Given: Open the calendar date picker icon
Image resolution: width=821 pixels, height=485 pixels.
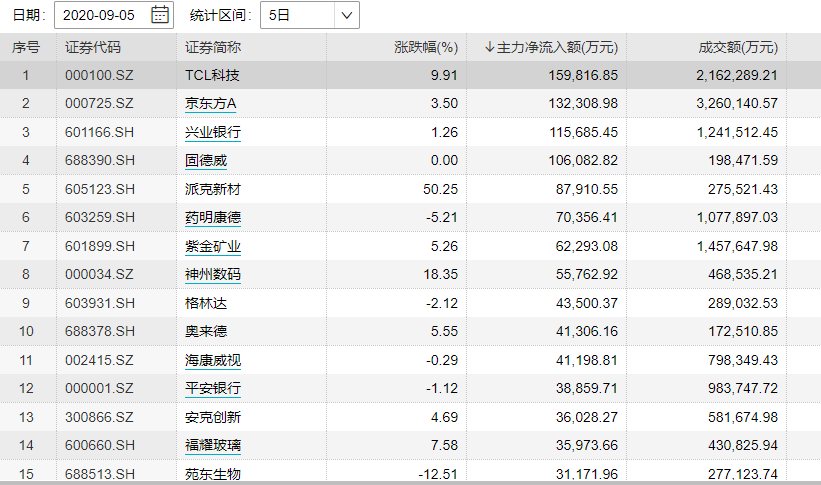Looking at the screenshot, I should click(x=160, y=15).
